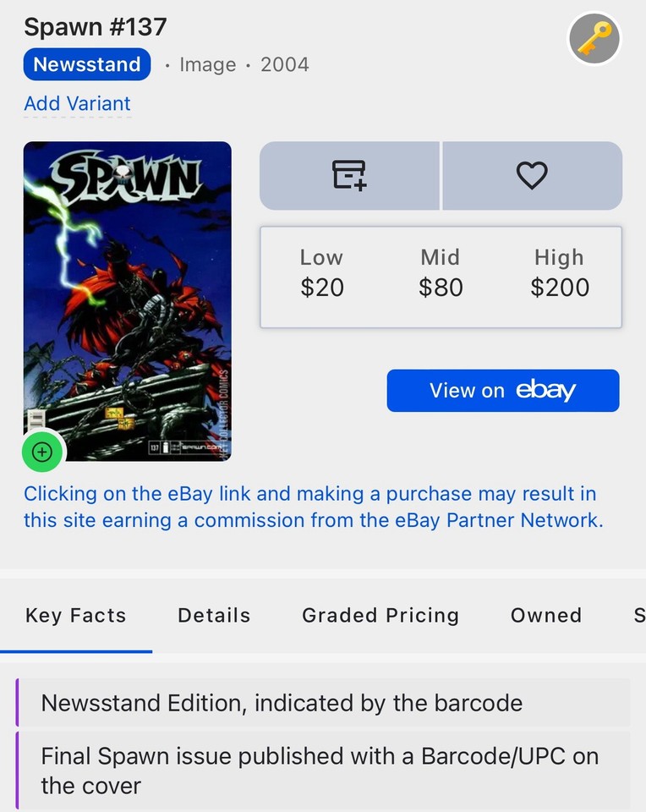Switch to the Owned tab
This screenshot has width=646, height=812.
(x=545, y=616)
